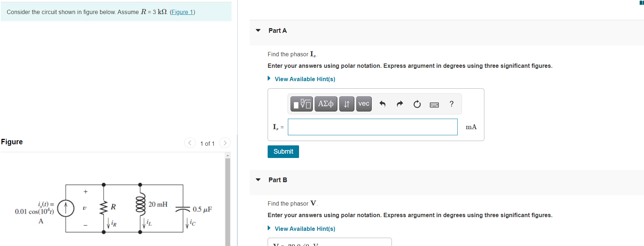Click the '1 of 1' figure counter
This screenshot has height=246, width=644.
(x=207, y=144)
